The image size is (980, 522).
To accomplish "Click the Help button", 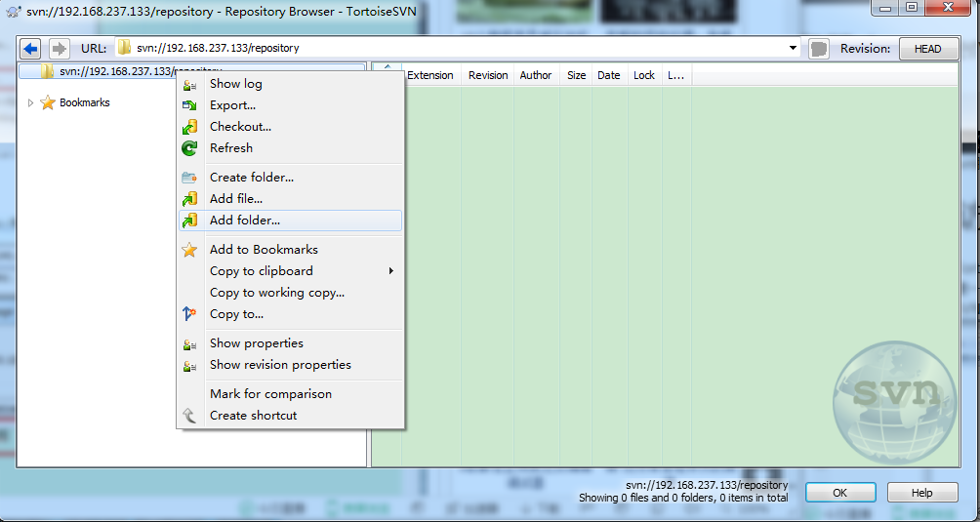I will click(921, 493).
